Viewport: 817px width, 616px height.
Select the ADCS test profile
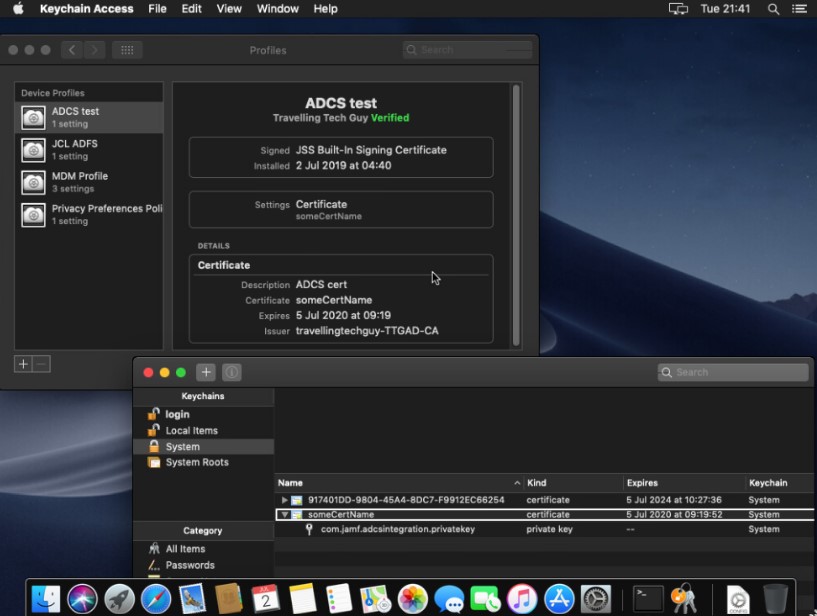[89, 117]
